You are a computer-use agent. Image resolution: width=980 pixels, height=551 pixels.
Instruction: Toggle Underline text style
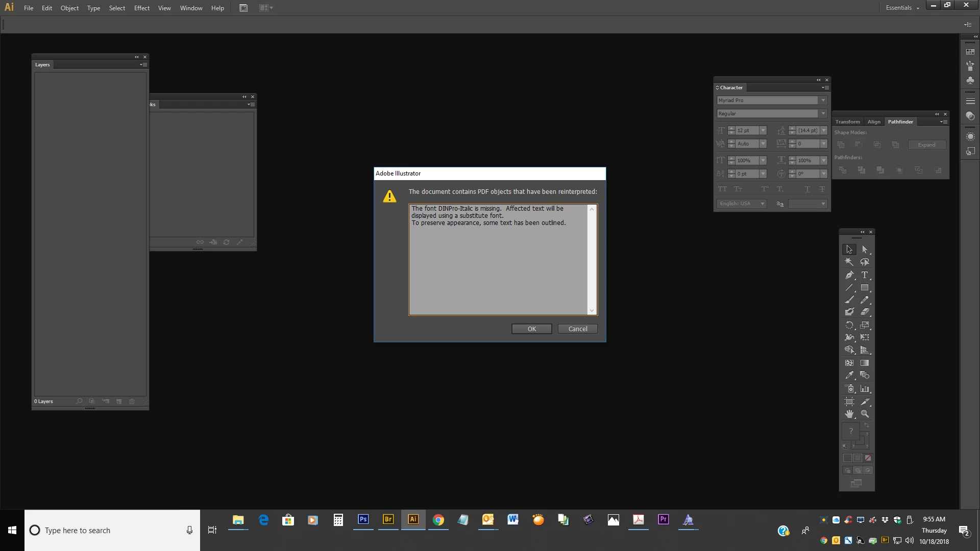pyautogui.click(x=807, y=189)
